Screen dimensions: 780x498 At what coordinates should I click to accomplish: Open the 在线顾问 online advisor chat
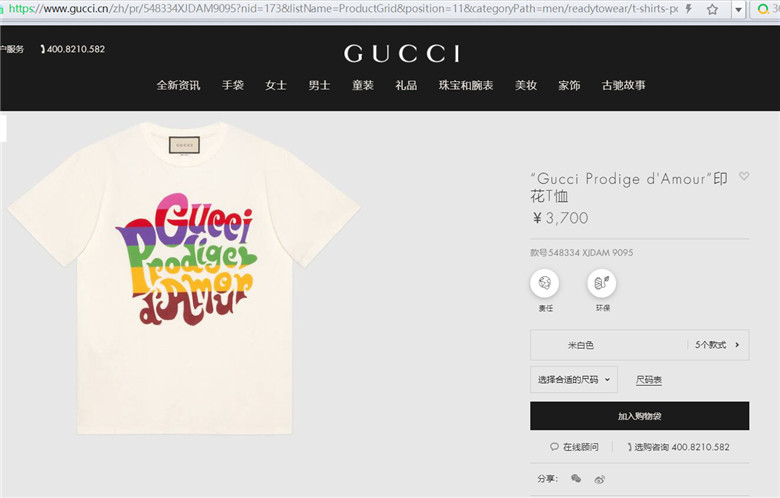[574, 447]
